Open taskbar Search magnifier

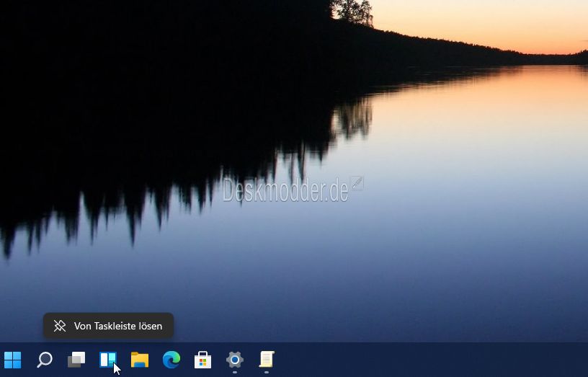pos(45,360)
